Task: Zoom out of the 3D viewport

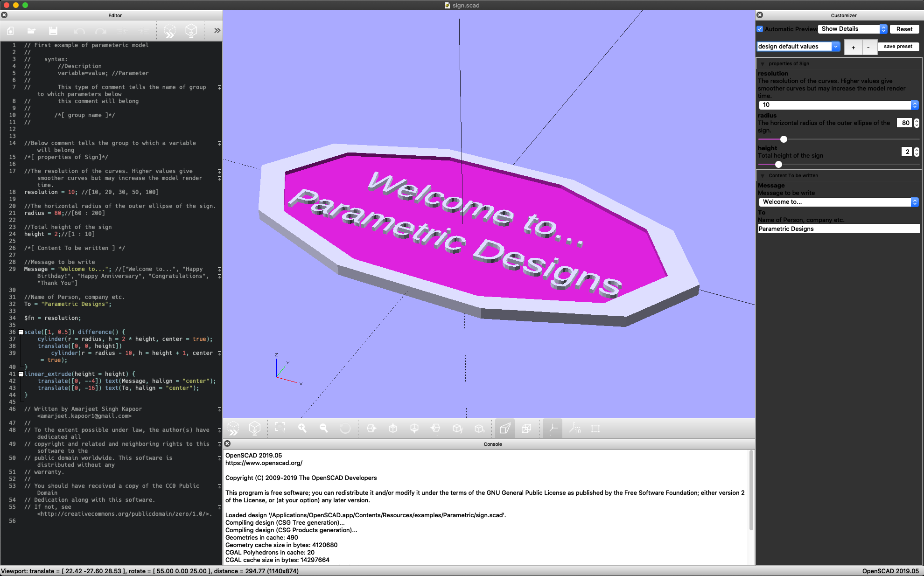Action: 324,428
